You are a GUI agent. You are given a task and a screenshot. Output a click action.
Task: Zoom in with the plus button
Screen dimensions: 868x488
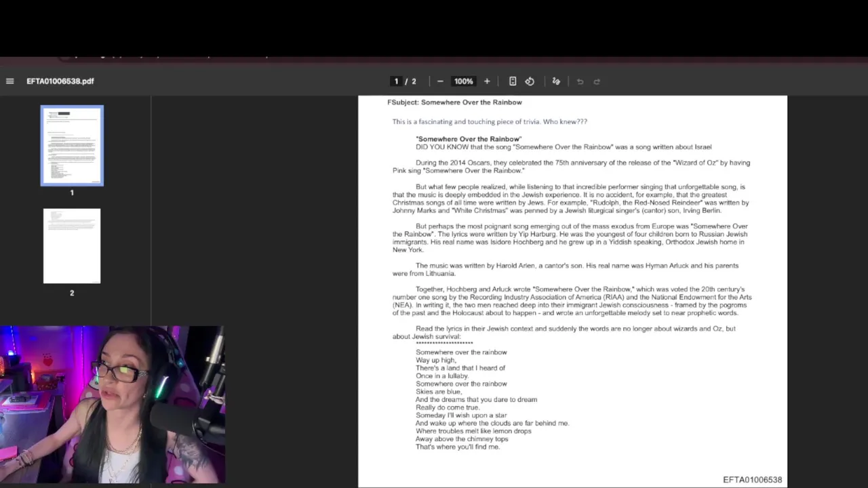coord(487,81)
